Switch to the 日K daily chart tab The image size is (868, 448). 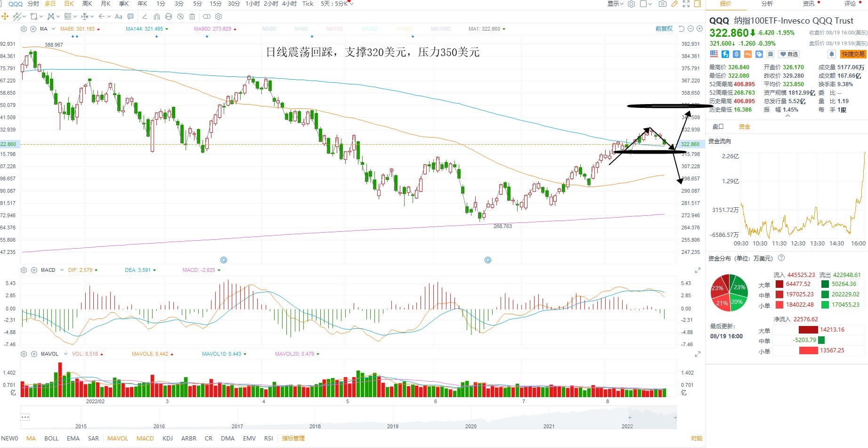click(x=69, y=4)
